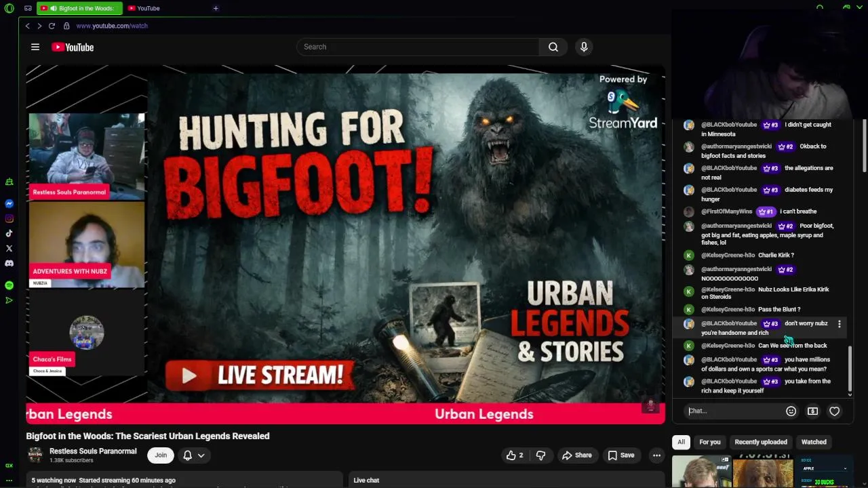Open a new browser tab with plus

tap(216, 8)
